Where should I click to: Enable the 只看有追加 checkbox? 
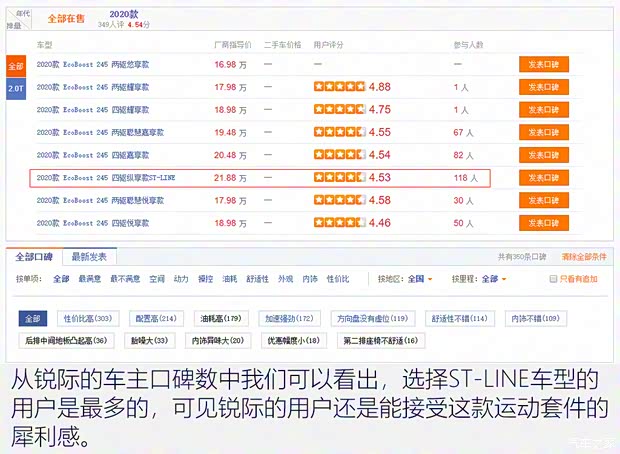point(553,279)
